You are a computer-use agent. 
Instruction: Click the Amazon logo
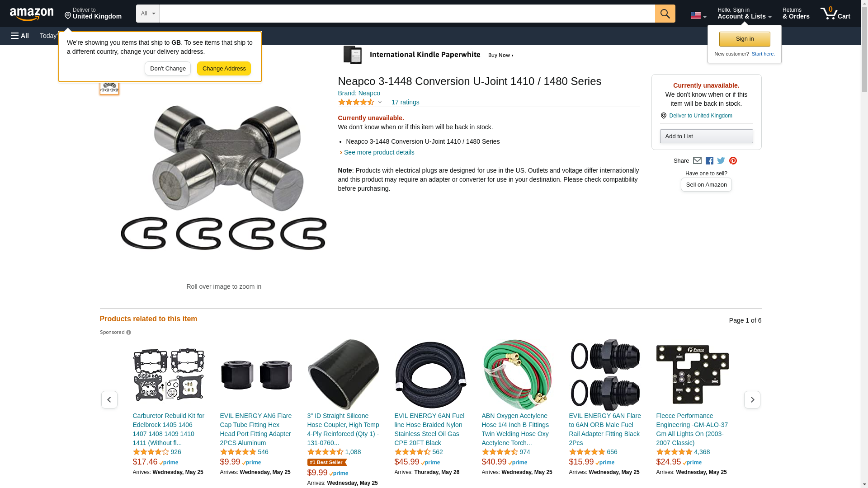pos(32,14)
